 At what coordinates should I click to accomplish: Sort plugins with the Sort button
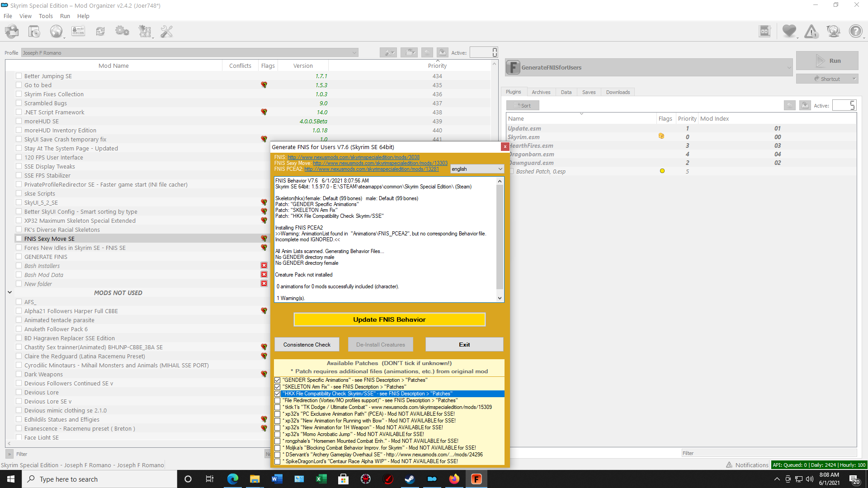pos(523,105)
